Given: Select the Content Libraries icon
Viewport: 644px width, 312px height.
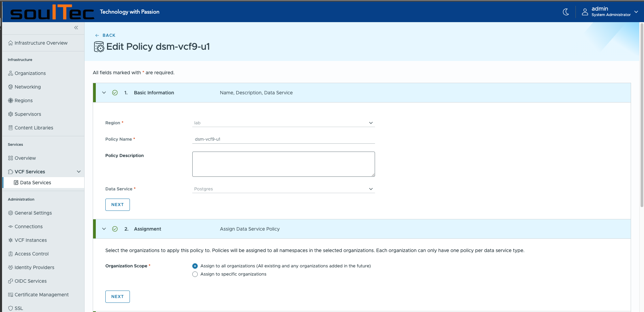Looking at the screenshot, I should point(11,128).
